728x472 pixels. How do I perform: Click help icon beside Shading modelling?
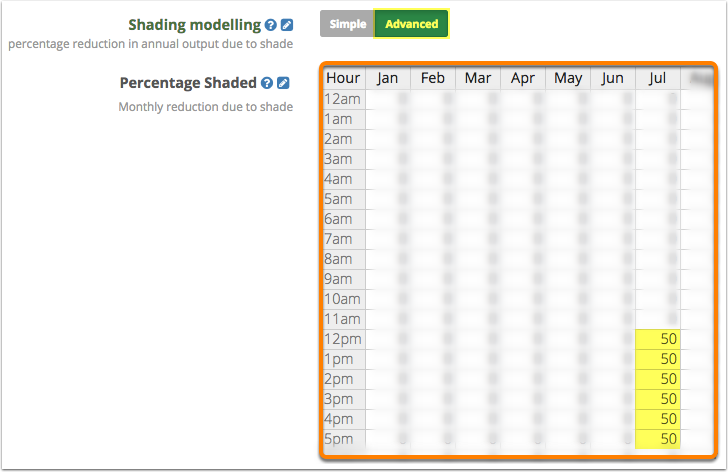[270, 24]
